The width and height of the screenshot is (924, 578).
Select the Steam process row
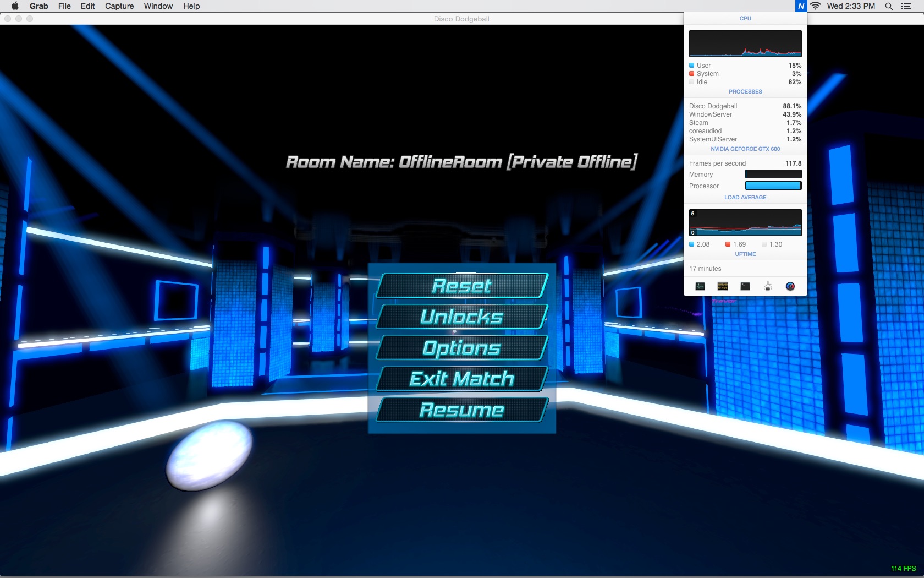(745, 123)
